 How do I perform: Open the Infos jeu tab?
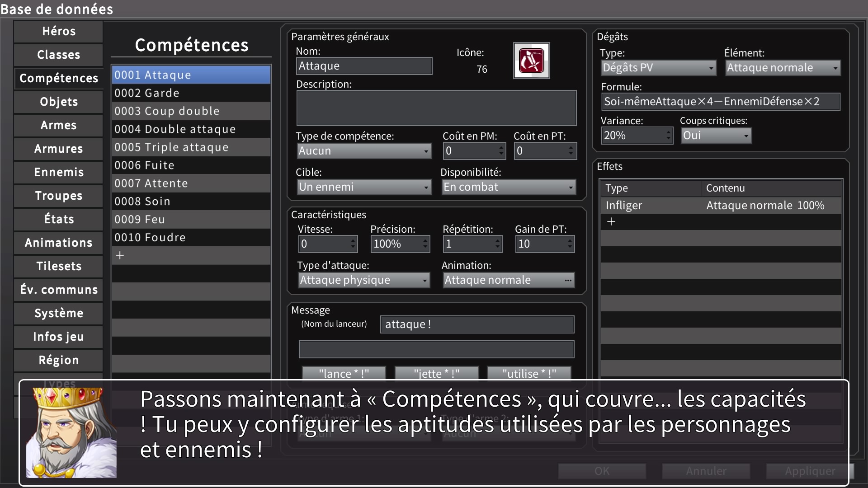(59, 337)
